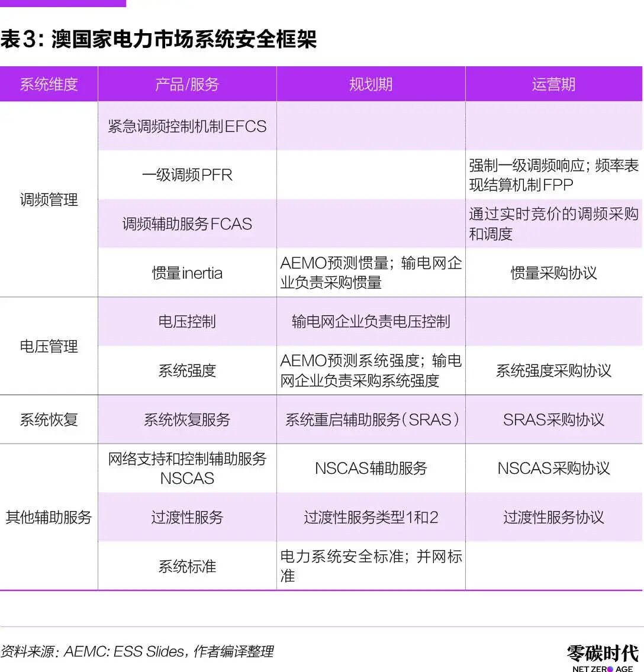Screen dimensions: 644x672
Task: Click the 规划期 column header
Action: click(371, 85)
